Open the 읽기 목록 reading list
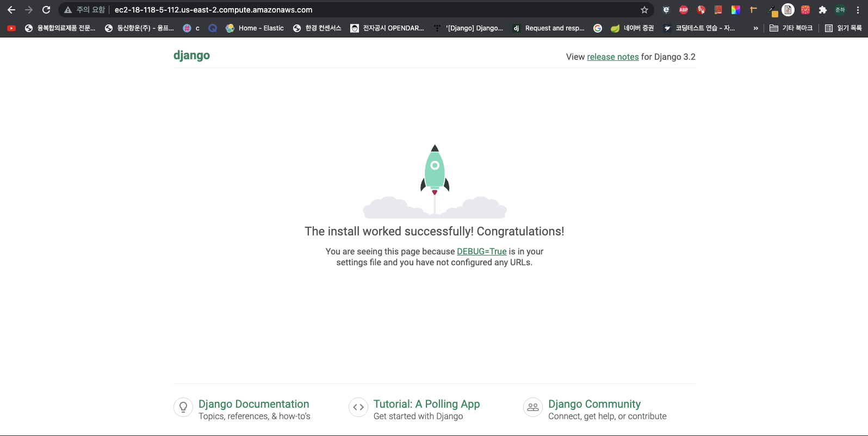Screen dimensions: 868x436 click(x=844, y=28)
